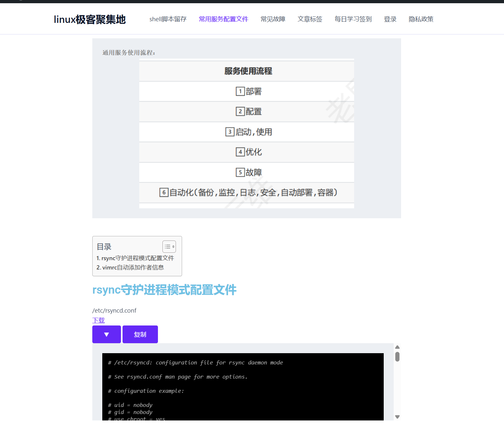Click the linux极客聚集地 site title
Viewport: 504px width, 424px height.
(90, 19)
